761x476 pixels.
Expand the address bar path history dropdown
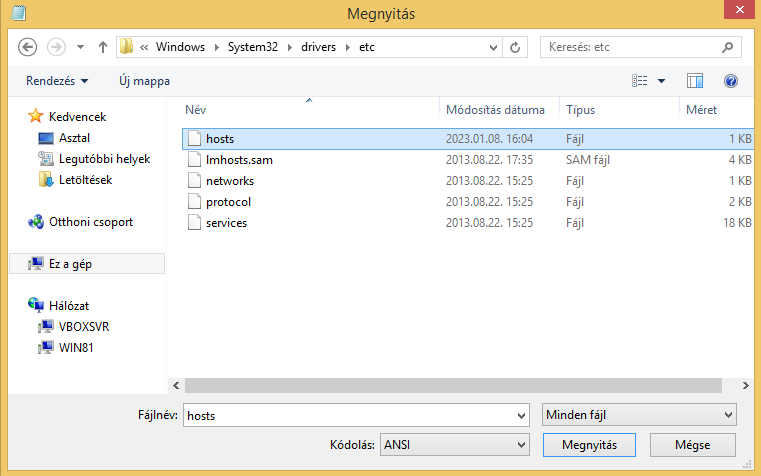pos(492,47)
